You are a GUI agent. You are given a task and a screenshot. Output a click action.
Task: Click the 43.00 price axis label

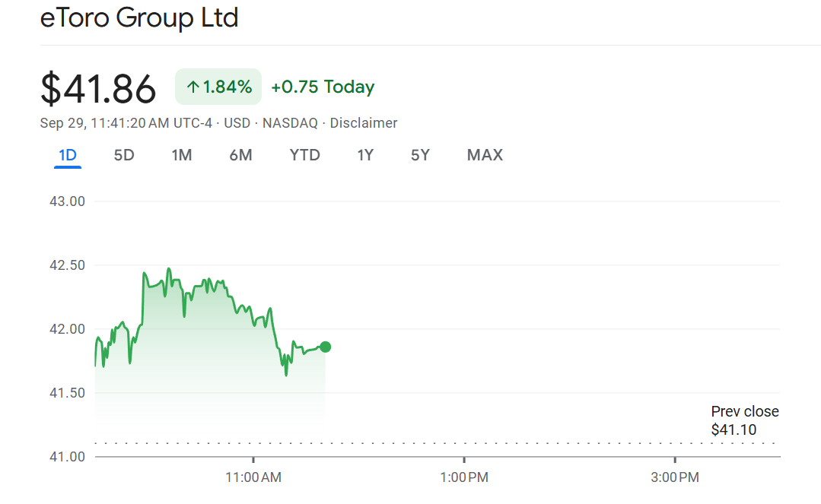(x=67, y=201)
